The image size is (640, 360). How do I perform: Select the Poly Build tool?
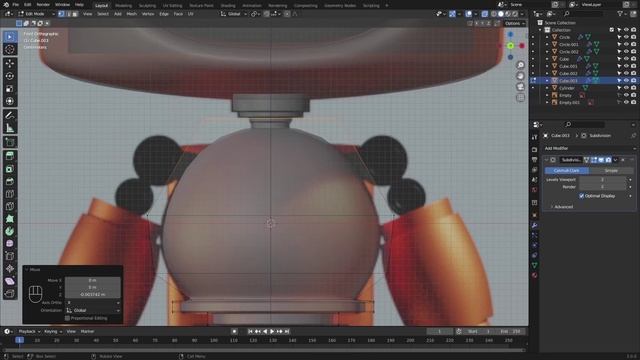click(x=10, y=219)
